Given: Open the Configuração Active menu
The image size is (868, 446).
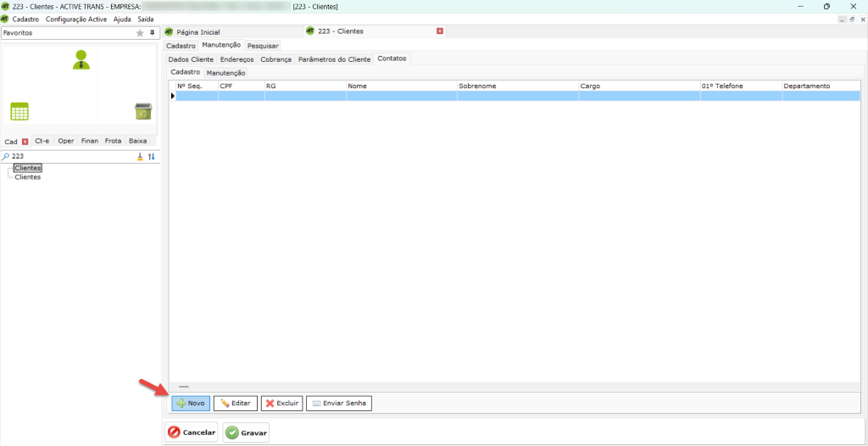Looking at the screenshot, I should (x=76, y=19).
